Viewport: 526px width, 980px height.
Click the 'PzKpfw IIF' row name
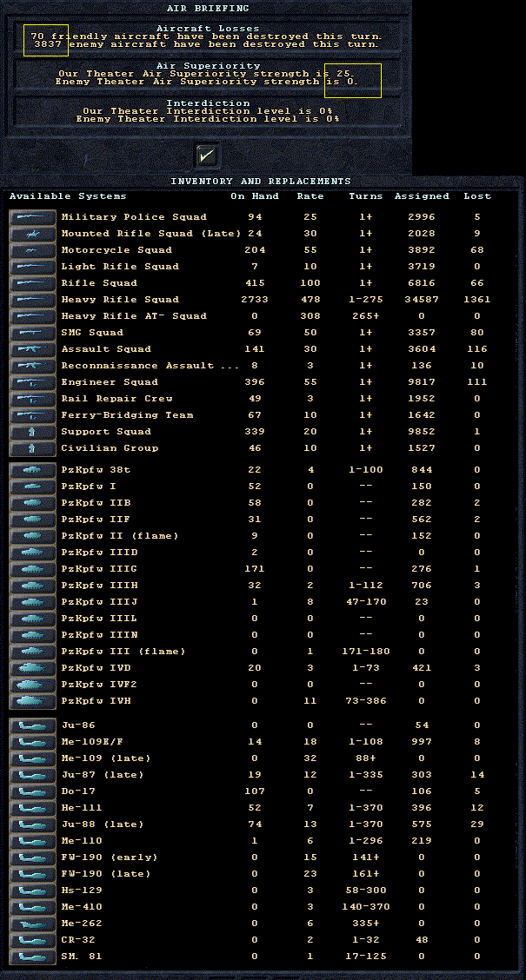tap(96, 520)
